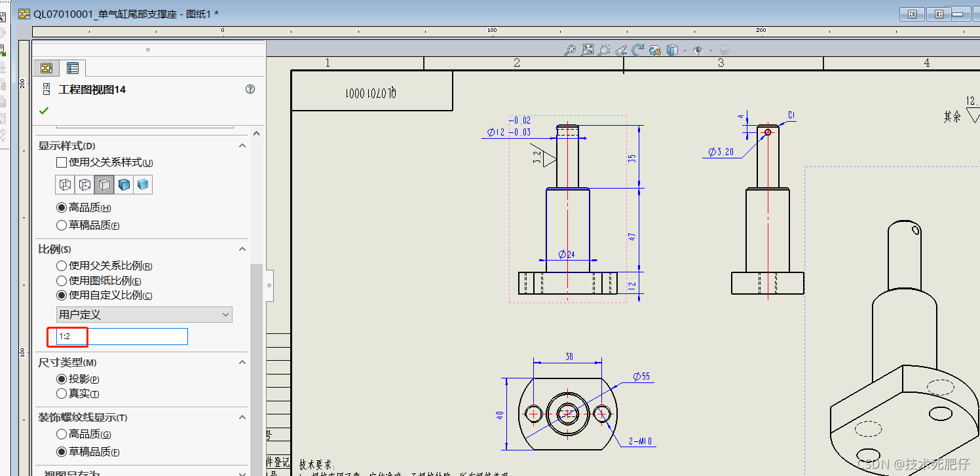Screen dimensions: 980x476
Task: Check 使用父关系样式 checkbox
Action: [62, 162]
